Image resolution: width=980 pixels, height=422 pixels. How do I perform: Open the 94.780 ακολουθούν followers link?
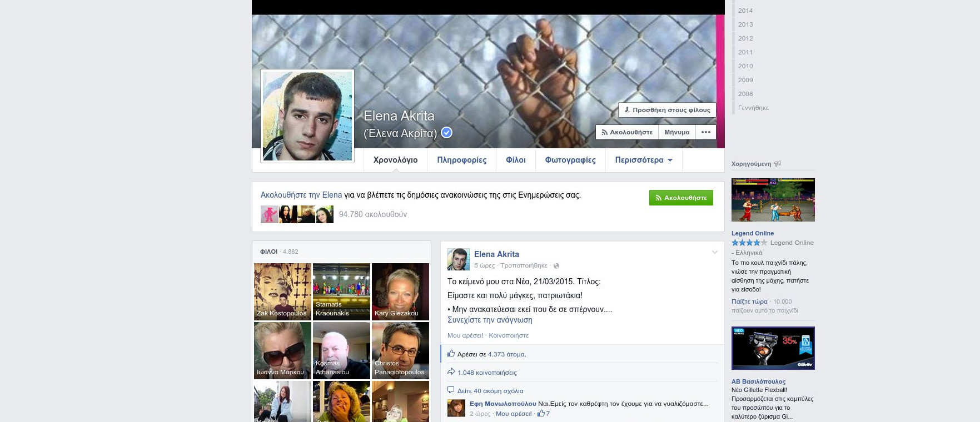[373, 214]
